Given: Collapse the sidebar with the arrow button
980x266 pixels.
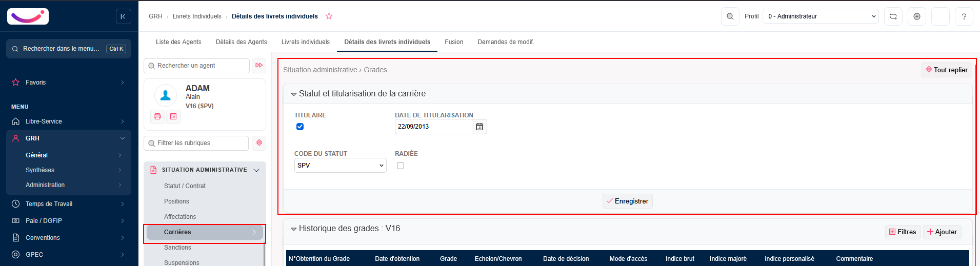Looking at the screenshot, I should [x=123, y=16].
